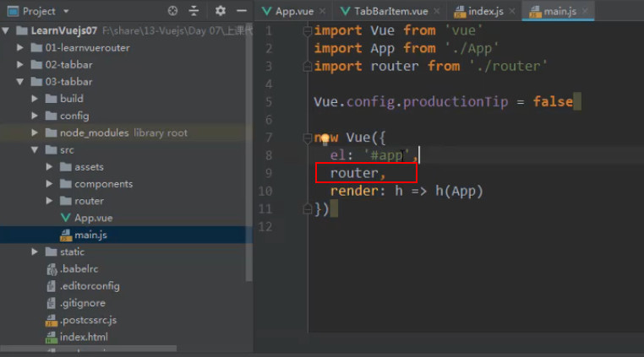The image size is (644, 357).
Task: Click the Project panel icon
Action: coord(14,11)
